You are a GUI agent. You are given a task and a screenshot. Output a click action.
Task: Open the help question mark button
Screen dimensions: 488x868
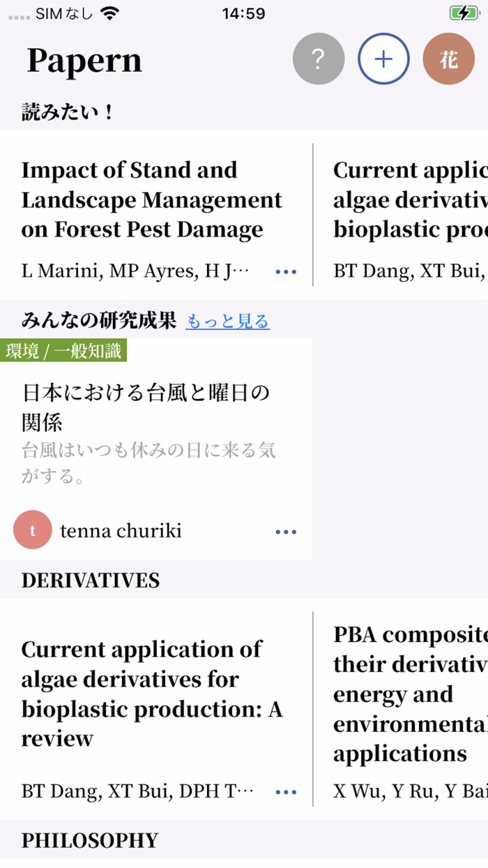point(319,59)
